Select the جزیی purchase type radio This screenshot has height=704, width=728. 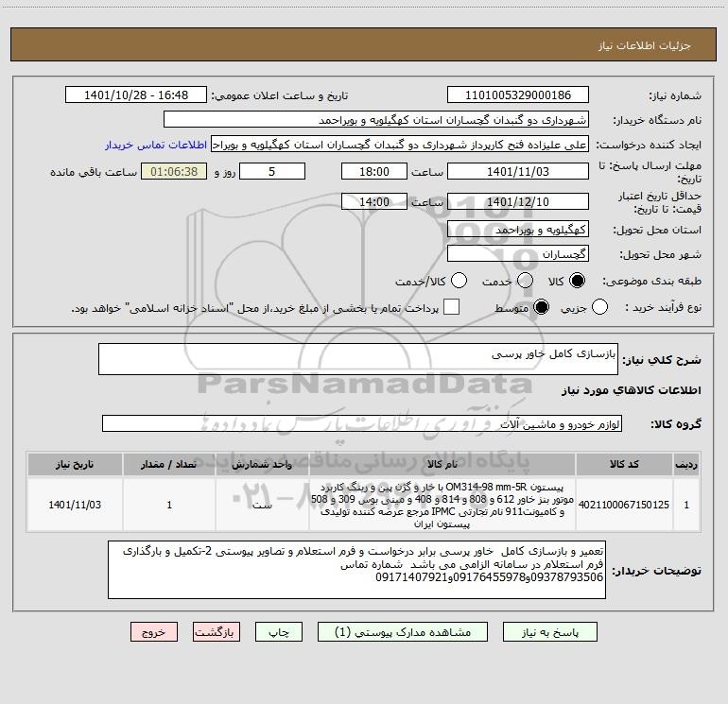click(599, 307)
